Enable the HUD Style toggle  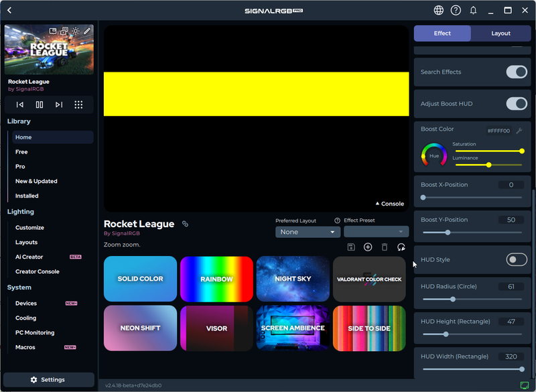click(x=516, y=259)
